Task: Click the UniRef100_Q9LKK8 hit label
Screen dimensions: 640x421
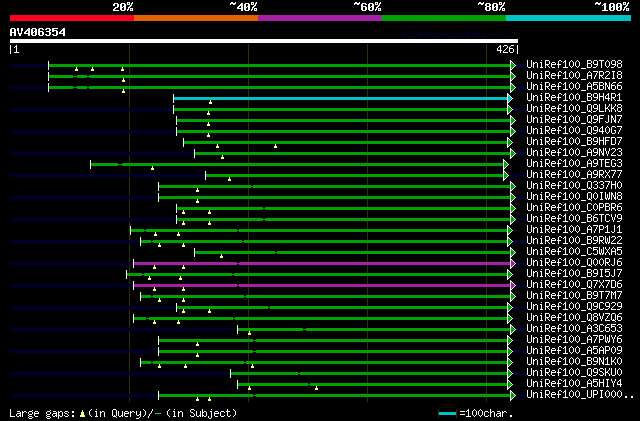Action: pyautogui.click(x=574, y=109)
